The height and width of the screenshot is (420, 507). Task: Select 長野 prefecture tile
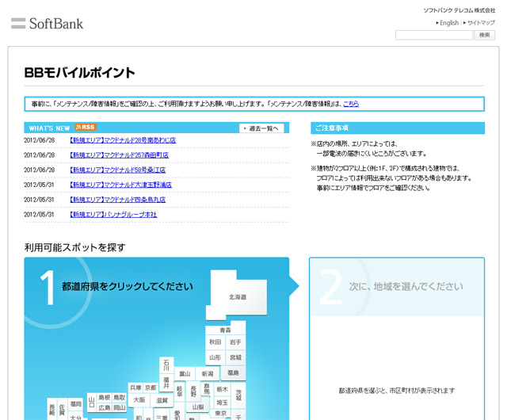(193, 390)
